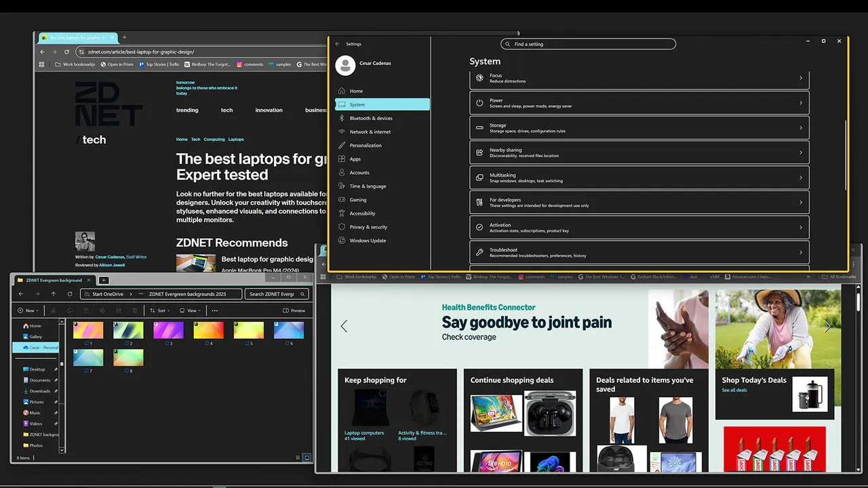The image size is (868, 488).
Task: Switch to details list view in status bar
Action: coord(299,458)
